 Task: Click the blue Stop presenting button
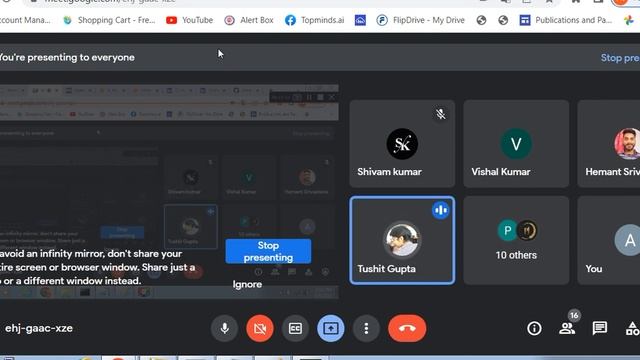pos(268,251)
